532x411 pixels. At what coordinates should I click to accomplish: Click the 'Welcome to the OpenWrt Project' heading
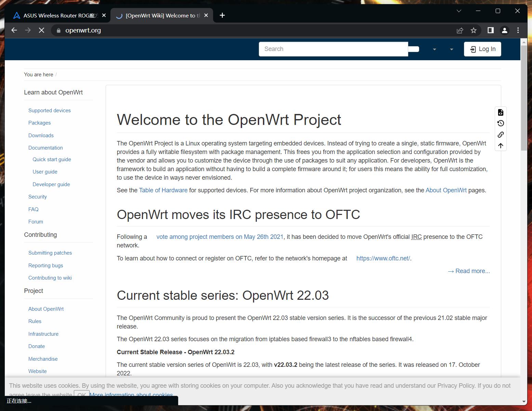tap(229, 120)
